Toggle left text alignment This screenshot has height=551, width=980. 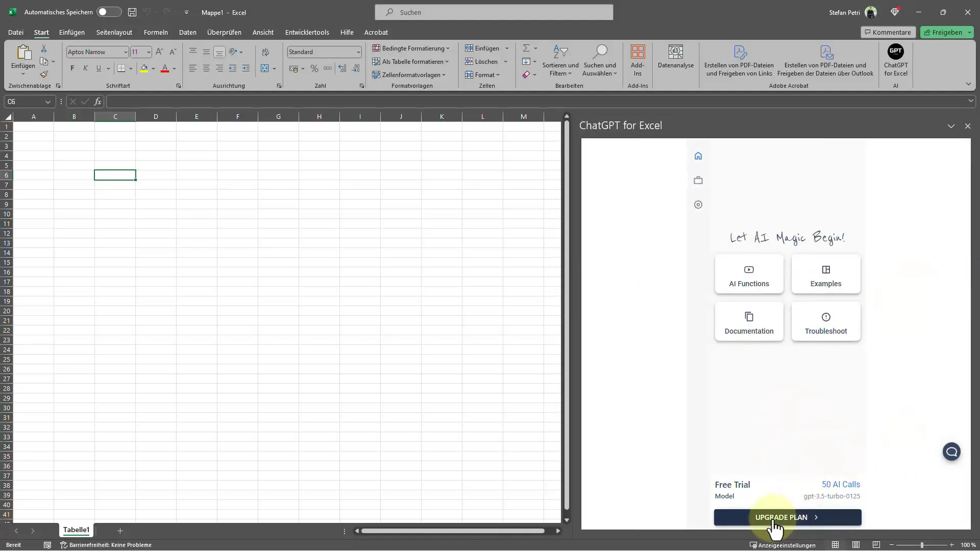(192, 68)
